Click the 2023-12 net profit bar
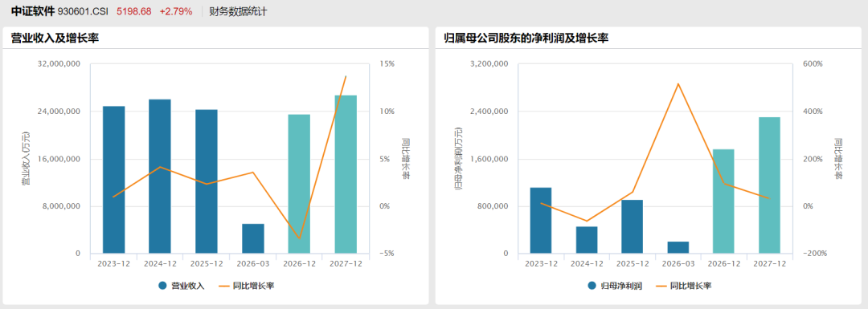 coord(541,221)
